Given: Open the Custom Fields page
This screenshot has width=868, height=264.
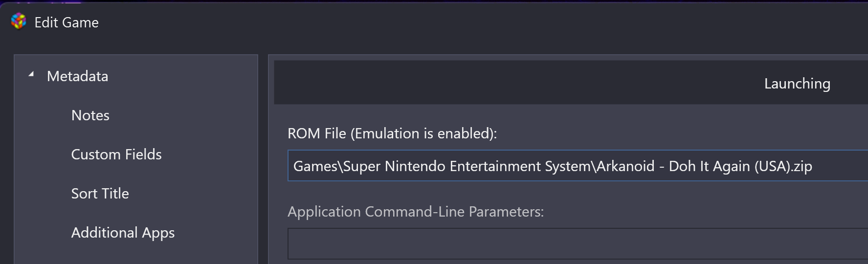Looking at the screenshot, I should pos(116,154).
